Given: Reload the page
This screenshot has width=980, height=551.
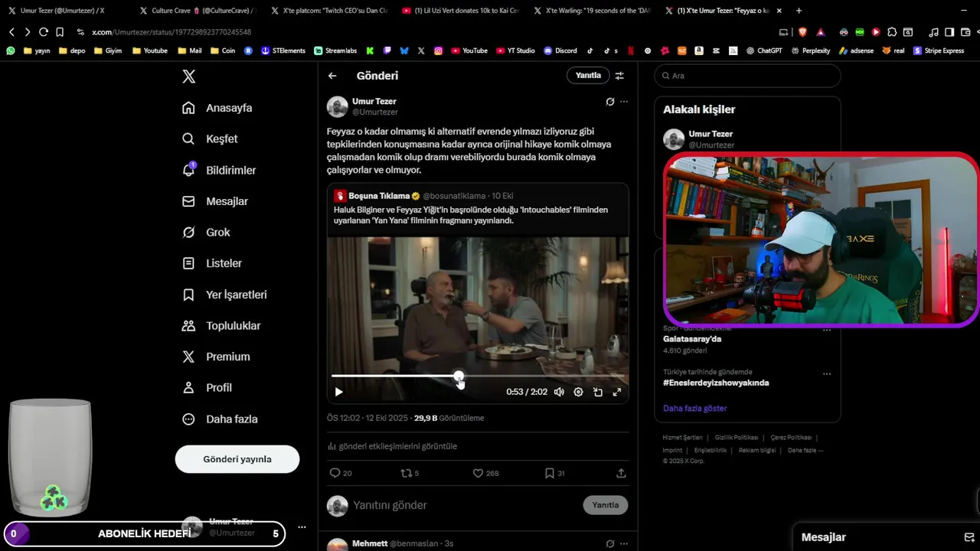Looking at the screenshot, I should click(x=44, y=32).
